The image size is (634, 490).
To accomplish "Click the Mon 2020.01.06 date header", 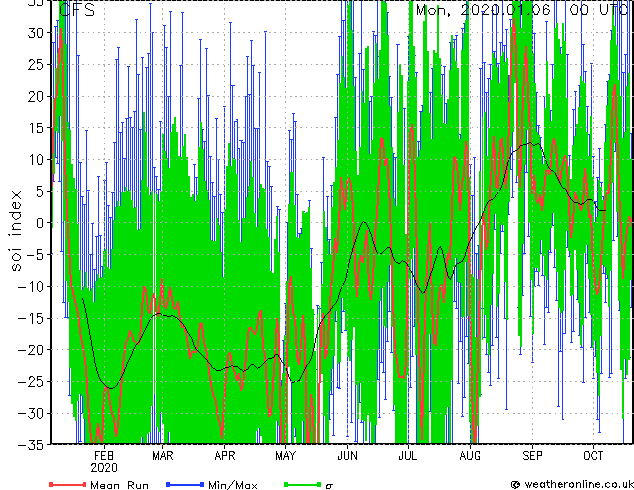I will click(484, 10).
